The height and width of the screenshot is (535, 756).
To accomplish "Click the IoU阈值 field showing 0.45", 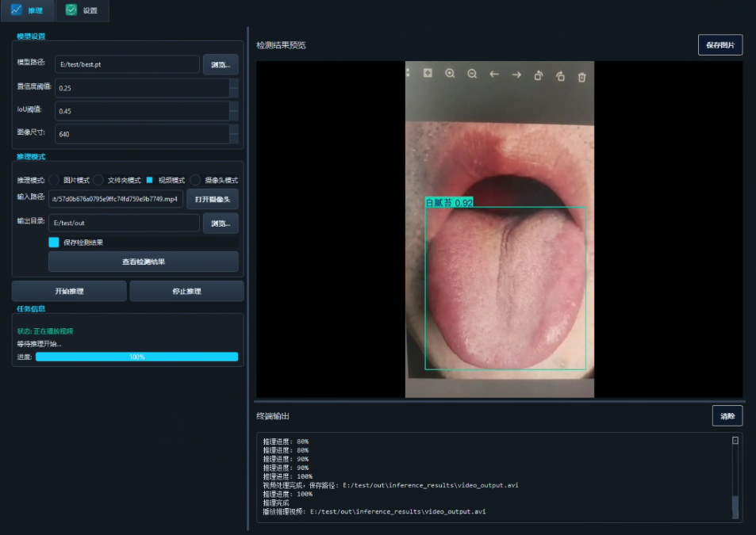I will tap(142, 111).
